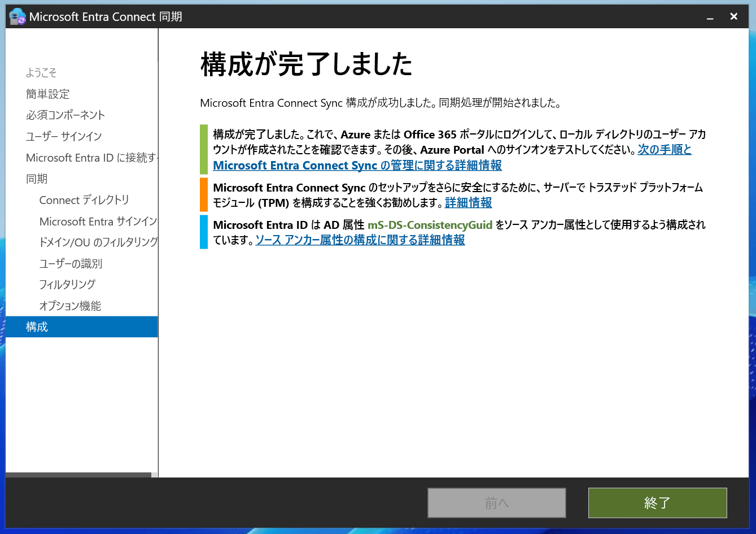
Task: Select the 必須コンポーネント step
Action: 65,115
